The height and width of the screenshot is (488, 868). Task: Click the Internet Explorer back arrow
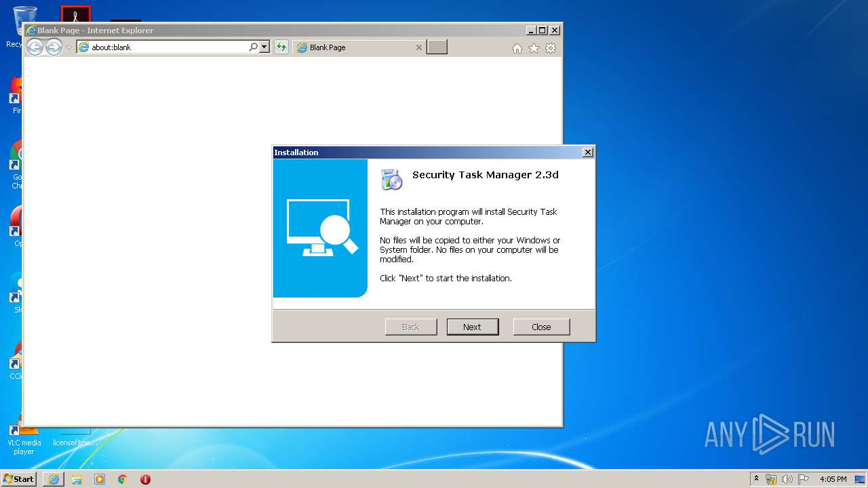point(35,47)
